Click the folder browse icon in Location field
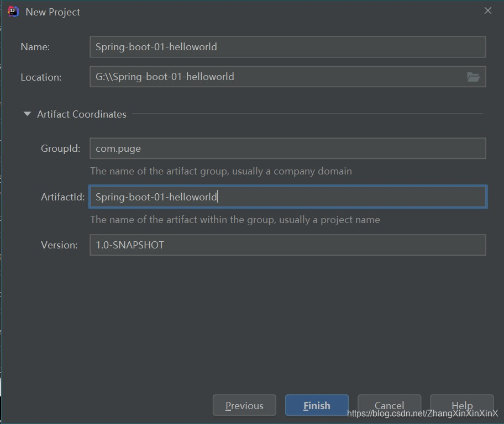The image size is (504, 424). [x=473, y=77]
